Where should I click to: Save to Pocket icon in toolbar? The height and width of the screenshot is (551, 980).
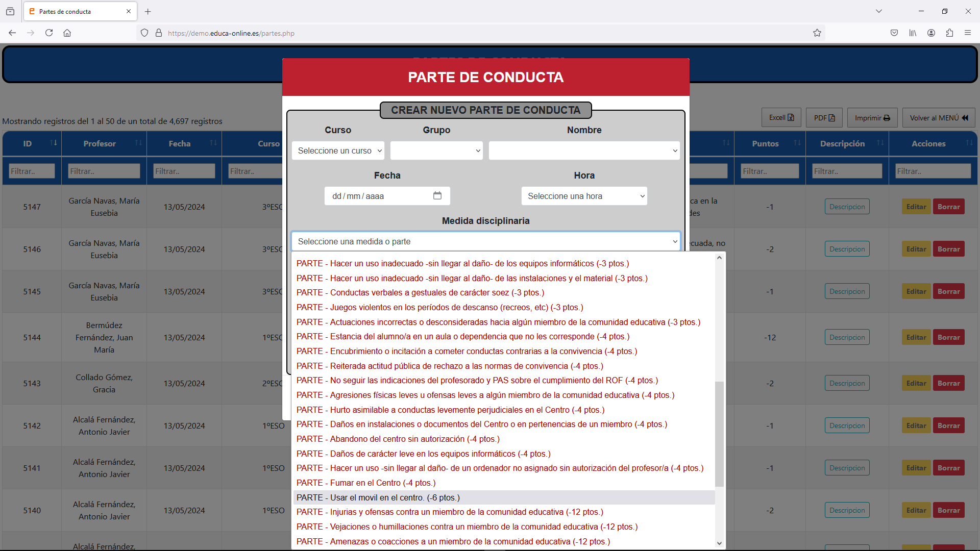894,33
